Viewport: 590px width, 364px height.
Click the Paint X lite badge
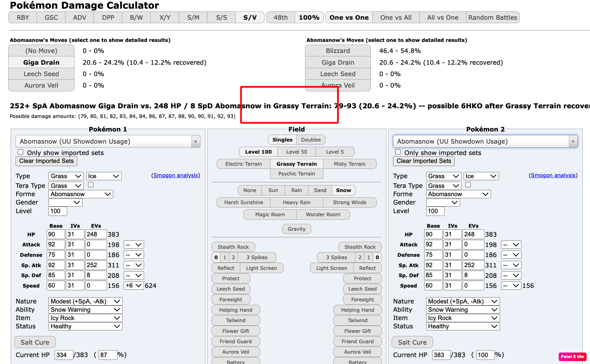(x=572, y=356)
